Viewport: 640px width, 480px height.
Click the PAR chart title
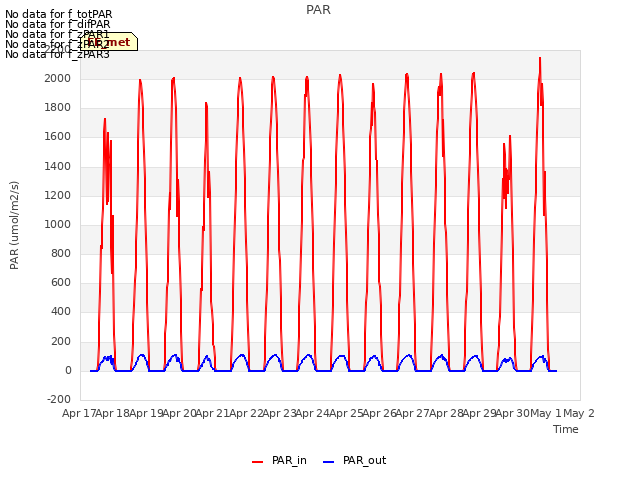(x=318, y=10)
